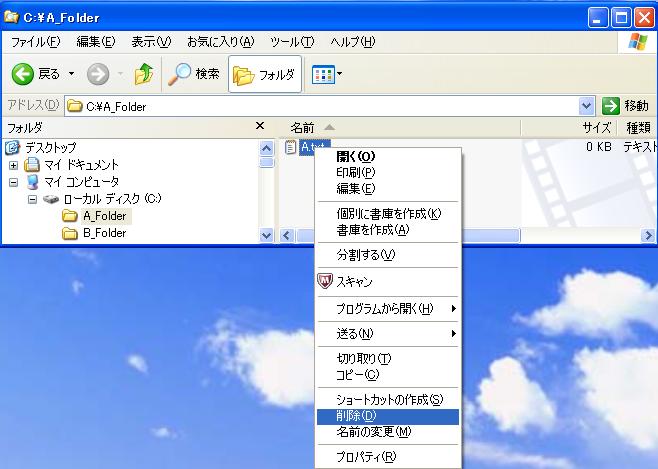Choose プロパティ(R) properties option
The height and width of the screenshot is (469, 658).
pyautogui.click(x=388, y=456)
